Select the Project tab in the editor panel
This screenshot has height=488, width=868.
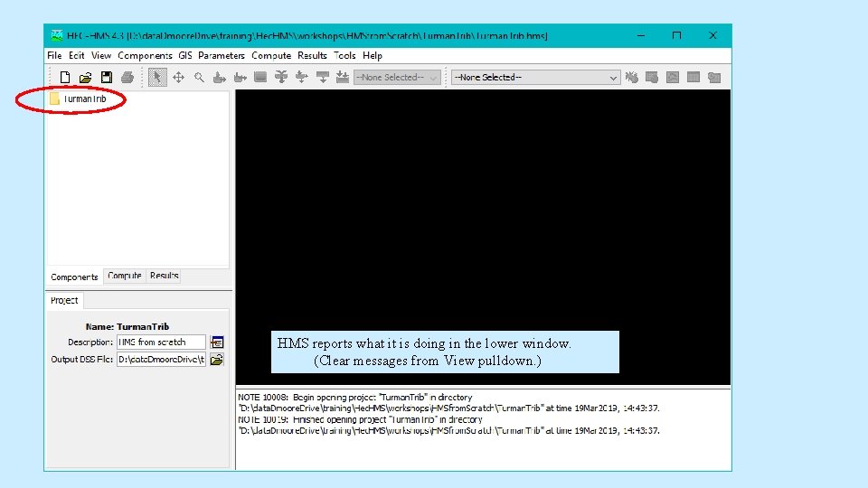(64, 300)
